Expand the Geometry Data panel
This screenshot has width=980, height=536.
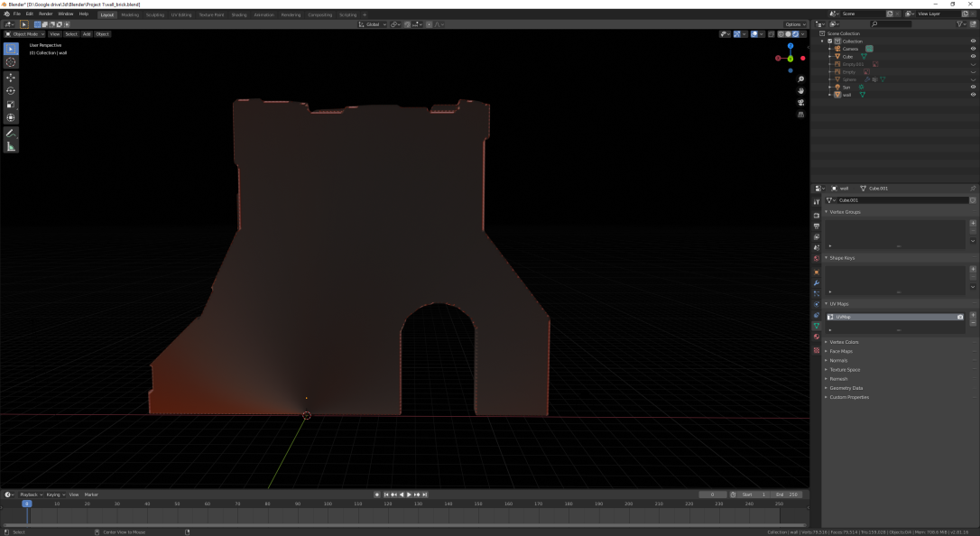tap(845, 388)
